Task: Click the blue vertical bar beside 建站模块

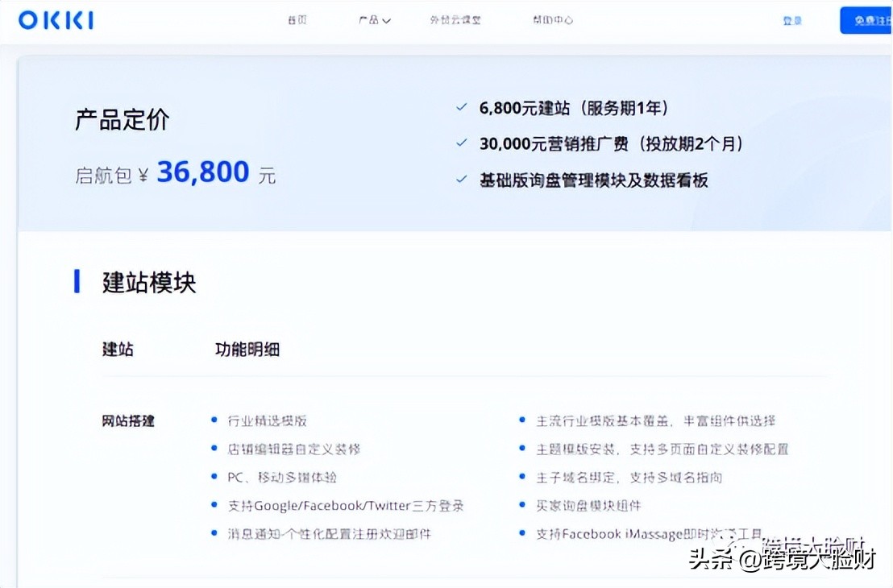Action: (x=77, y=281)
